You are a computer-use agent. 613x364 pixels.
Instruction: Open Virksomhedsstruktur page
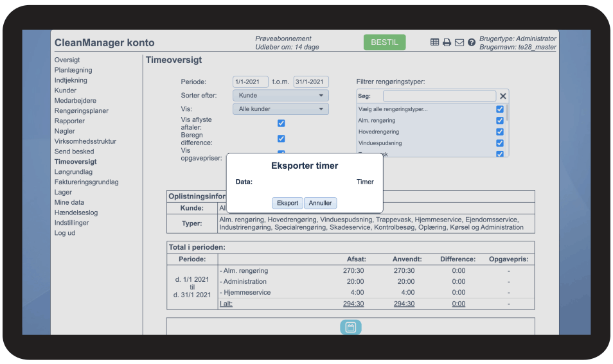click(x=85, y=141)
